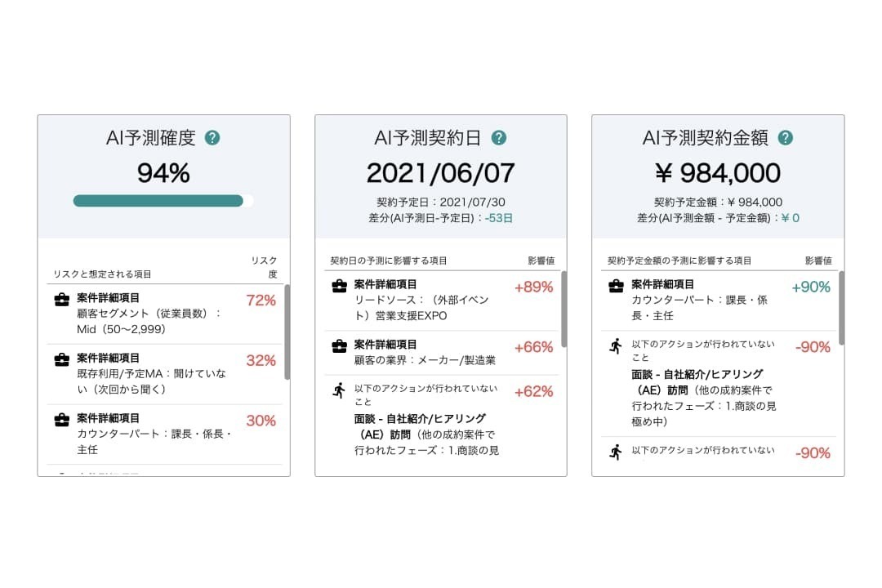Click the ¥ 0 difference value

point(790,218)
